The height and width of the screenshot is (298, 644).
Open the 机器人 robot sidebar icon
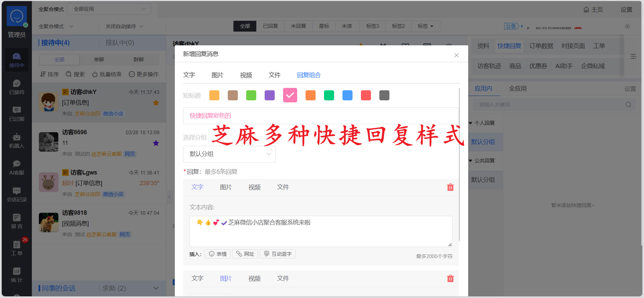(x=17, y=141)
